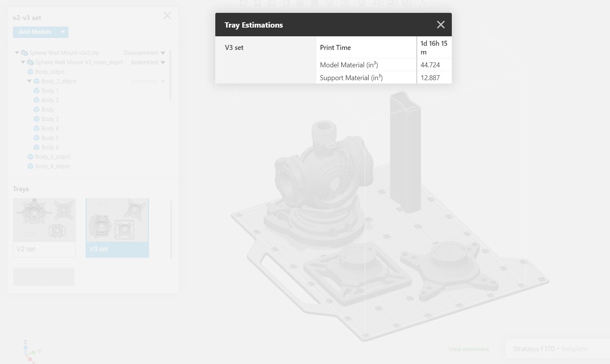
Task: Click the Print Time label cell
Action: [x=366, y=47]
